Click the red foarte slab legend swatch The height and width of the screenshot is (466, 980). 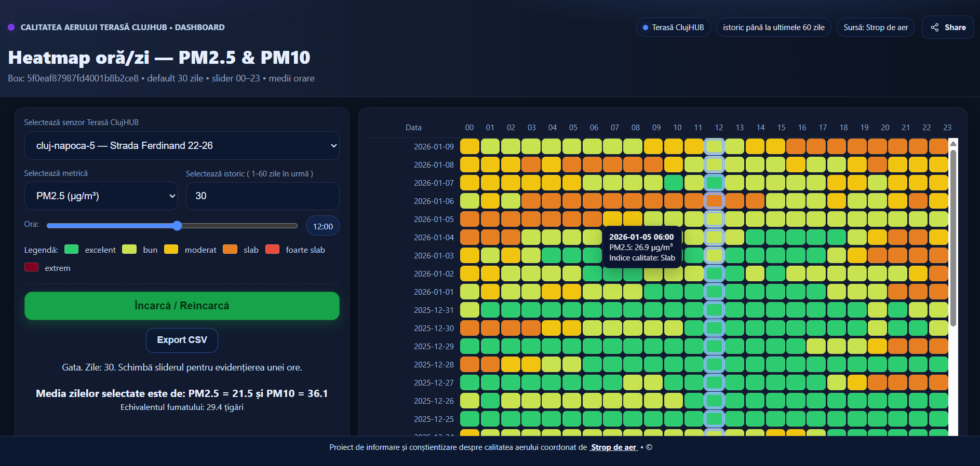point(272,250)
